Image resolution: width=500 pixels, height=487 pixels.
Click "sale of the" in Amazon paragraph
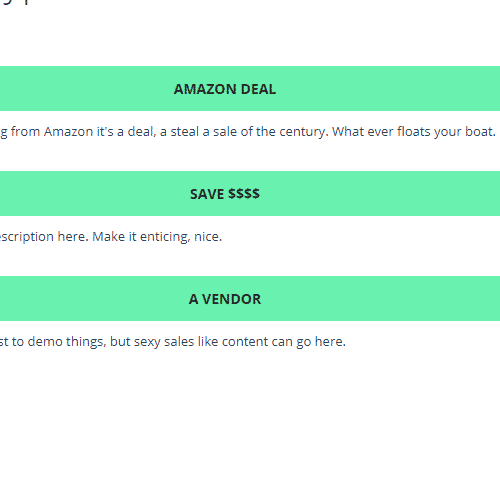point(244,132)
